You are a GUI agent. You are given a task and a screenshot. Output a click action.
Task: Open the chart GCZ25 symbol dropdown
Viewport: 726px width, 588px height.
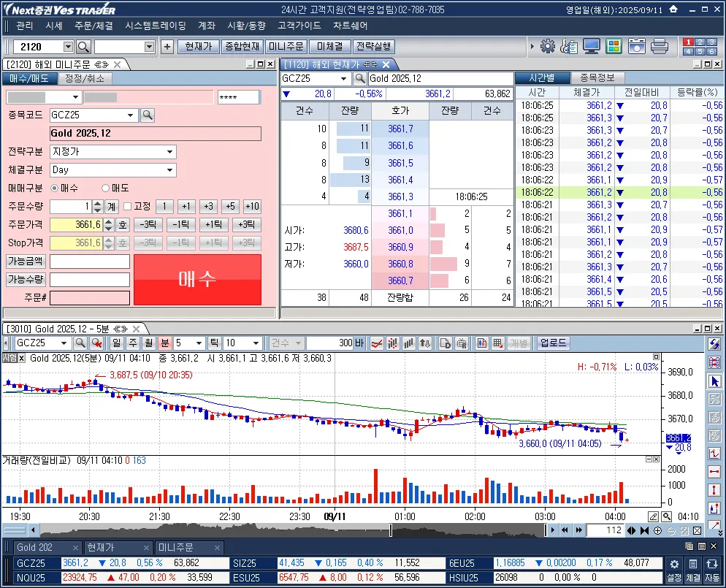64,343
